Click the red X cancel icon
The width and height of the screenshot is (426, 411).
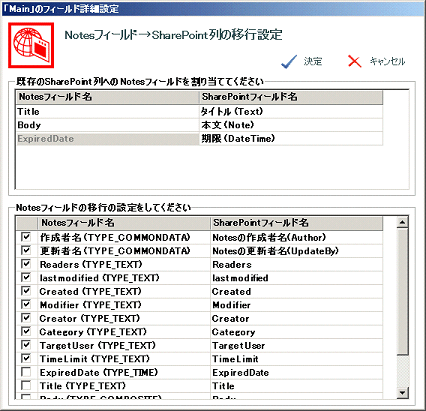[x=355, y=61]
